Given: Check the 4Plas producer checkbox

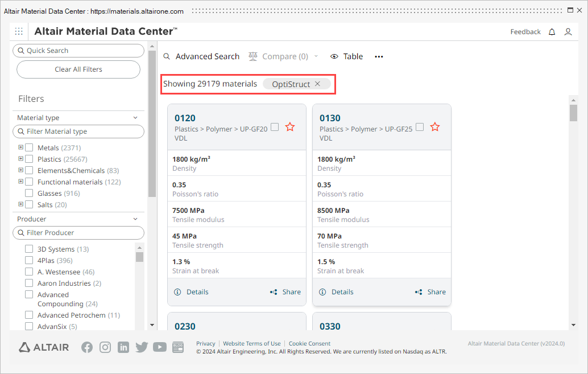Looking at the screenshot, I should point(29,260).
